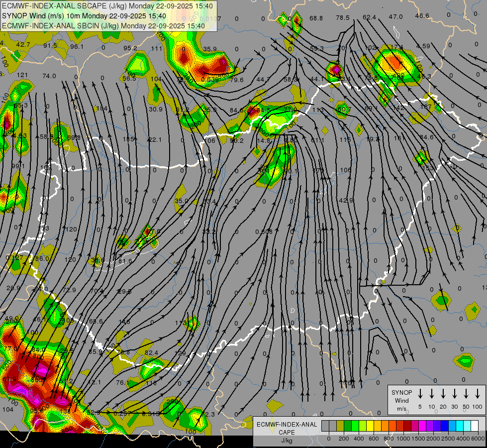
Task: Click the map value '12.1'
Action: pos(94,382)
